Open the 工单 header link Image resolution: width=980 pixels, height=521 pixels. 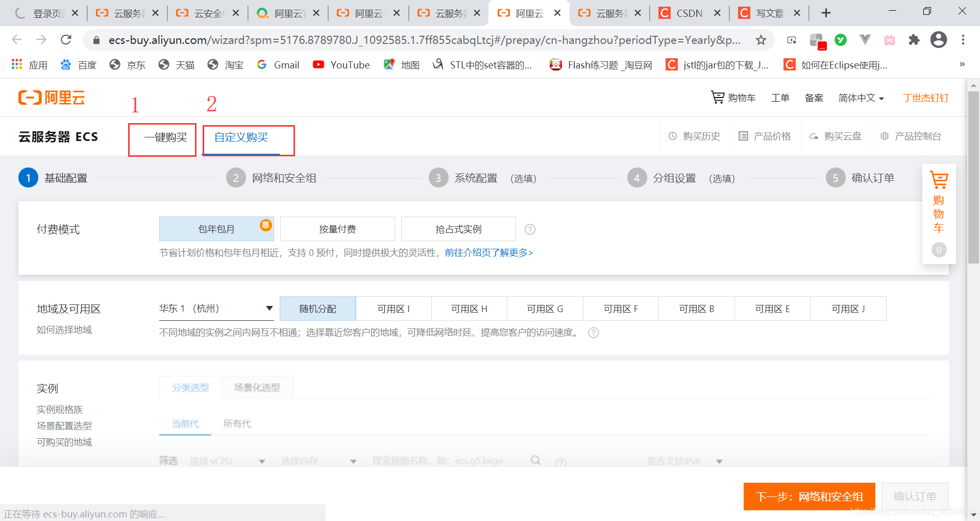(x=780, y=98)
